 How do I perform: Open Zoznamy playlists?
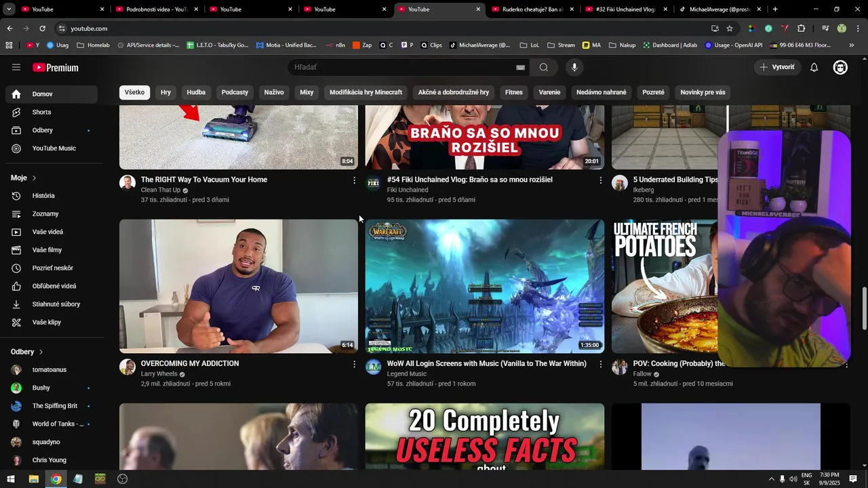pos(52,213)
